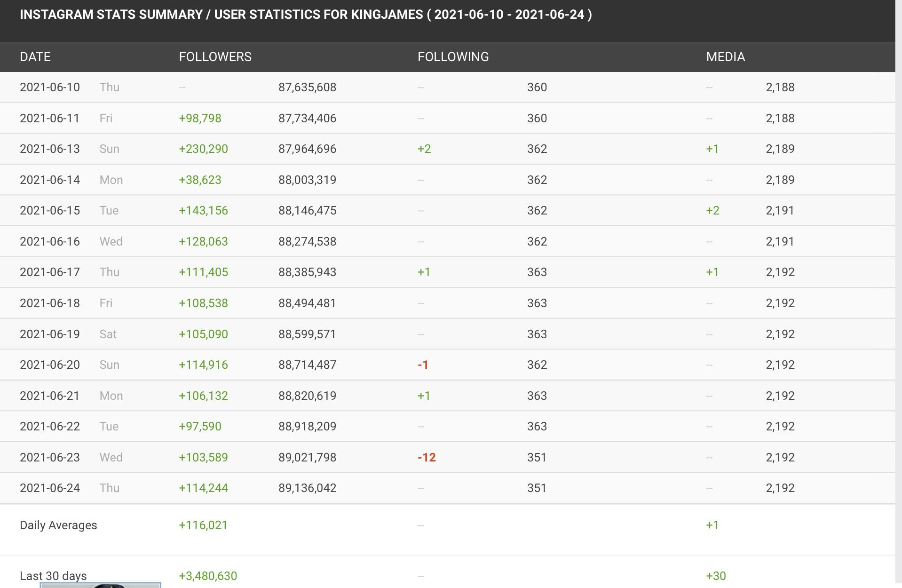902x588 pixels.
Task: Click the red -1 following change
Action: [x=423, y=365]
